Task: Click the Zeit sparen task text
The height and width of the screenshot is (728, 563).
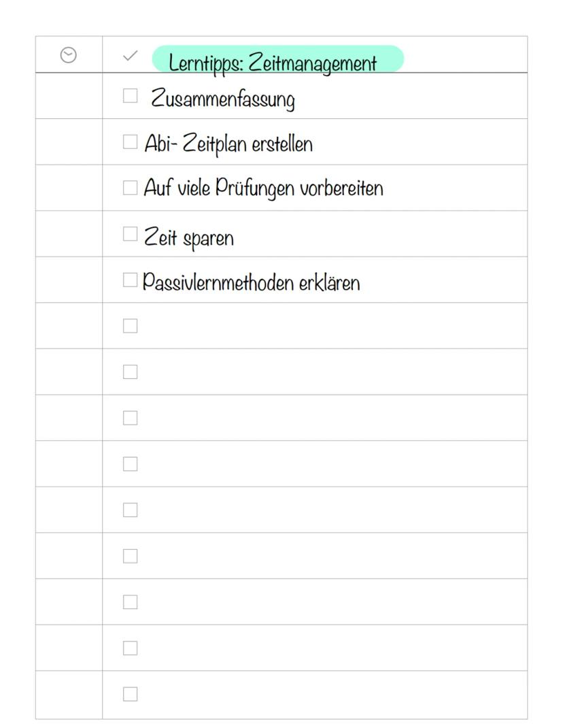Action: [188, 237]
